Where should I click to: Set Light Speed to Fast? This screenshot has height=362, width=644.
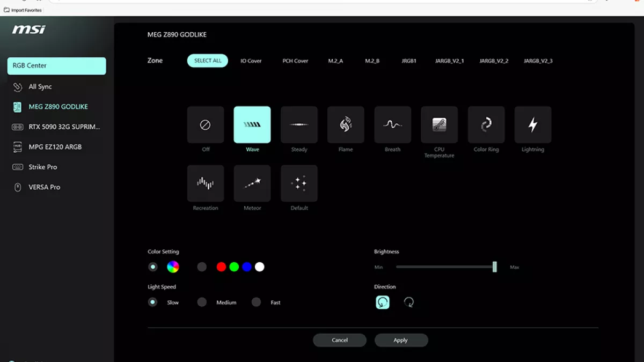257,302
